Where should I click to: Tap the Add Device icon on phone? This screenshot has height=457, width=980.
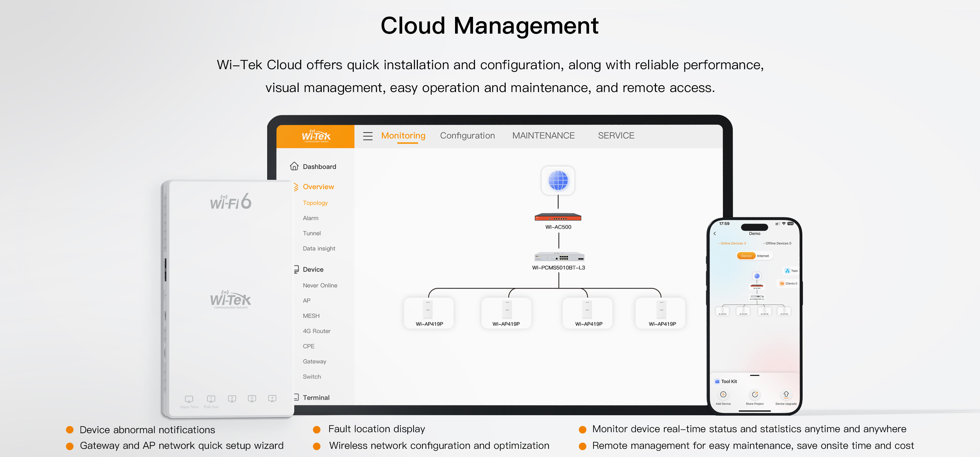click(x=723, y=395)
